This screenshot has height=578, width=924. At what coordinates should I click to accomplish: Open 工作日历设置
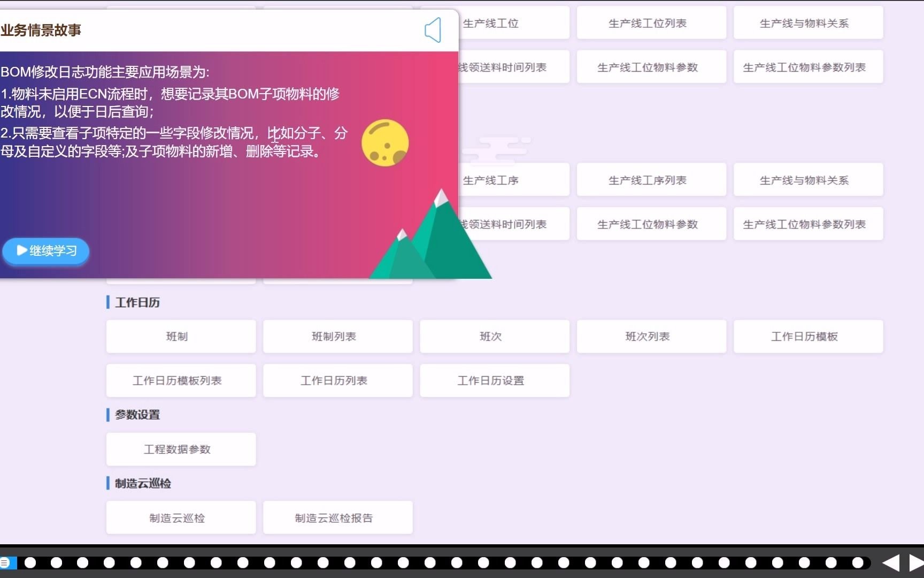pos(494,381)
